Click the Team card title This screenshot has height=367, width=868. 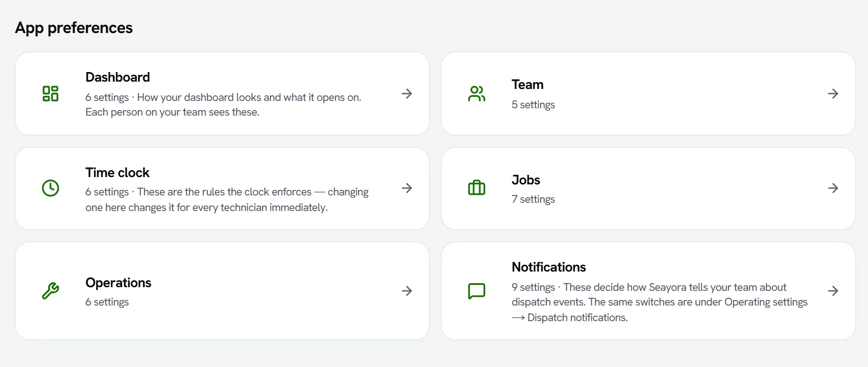click(528, 84)
